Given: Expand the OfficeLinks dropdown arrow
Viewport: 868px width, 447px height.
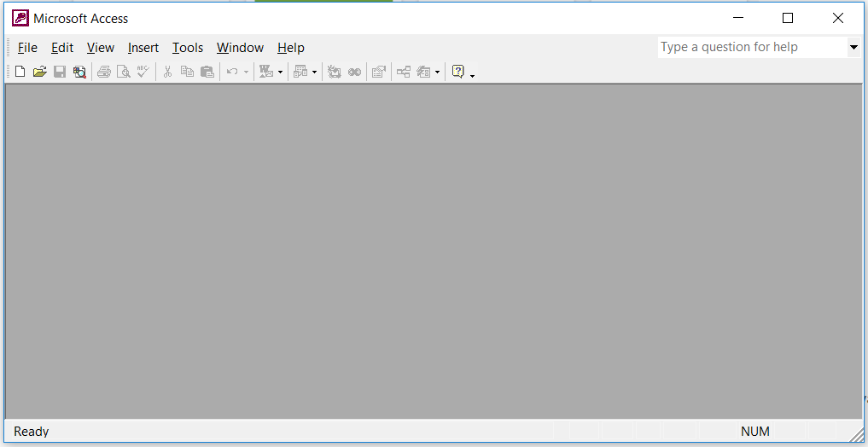Looking at the screenshot, I should tap(280, 73).
